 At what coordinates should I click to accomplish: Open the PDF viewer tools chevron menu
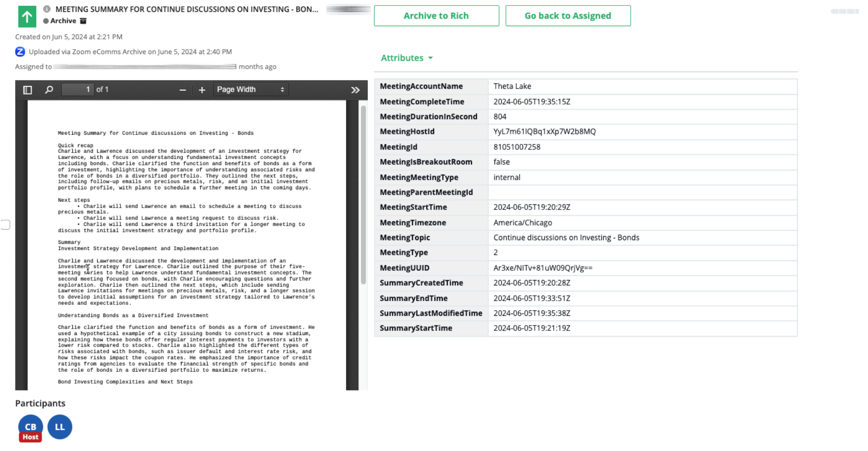[355, 90]
